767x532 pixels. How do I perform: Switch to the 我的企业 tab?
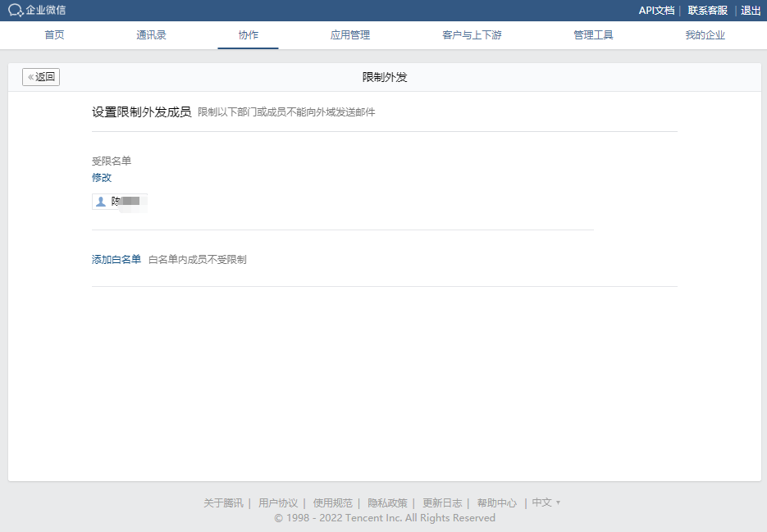pos(705,35)
